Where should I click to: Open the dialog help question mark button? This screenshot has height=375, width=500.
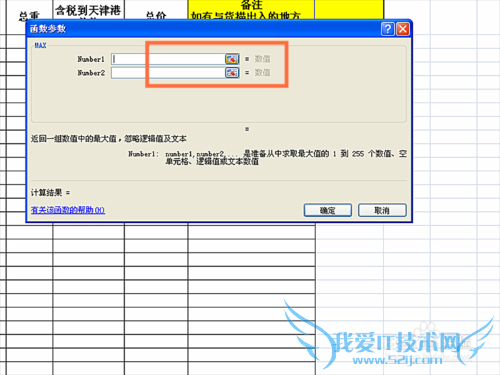387,29
